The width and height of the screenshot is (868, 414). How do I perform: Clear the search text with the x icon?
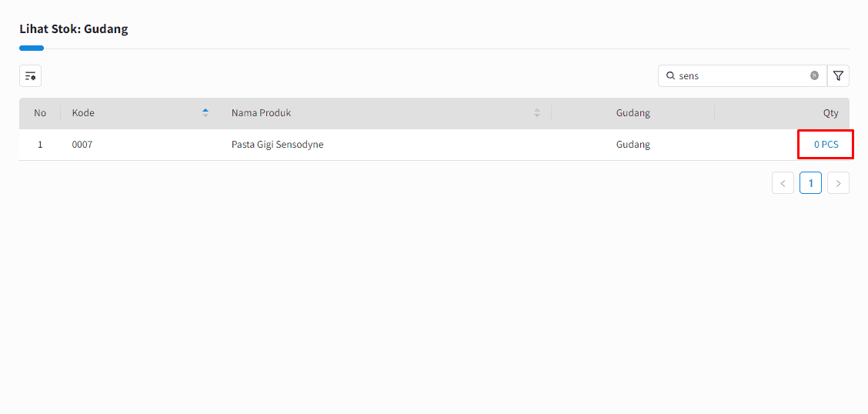pos(814,75)
